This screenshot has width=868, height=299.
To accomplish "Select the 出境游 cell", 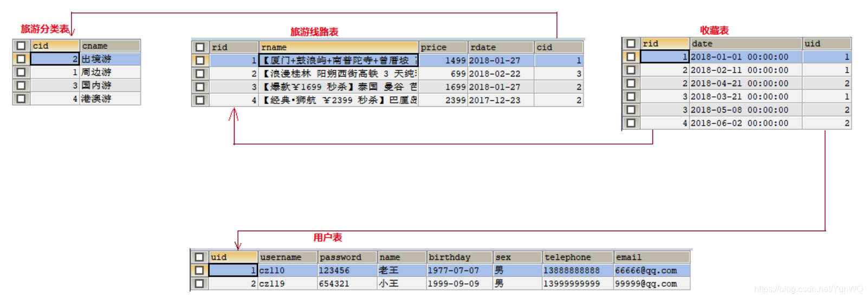I will coord(111,59).
